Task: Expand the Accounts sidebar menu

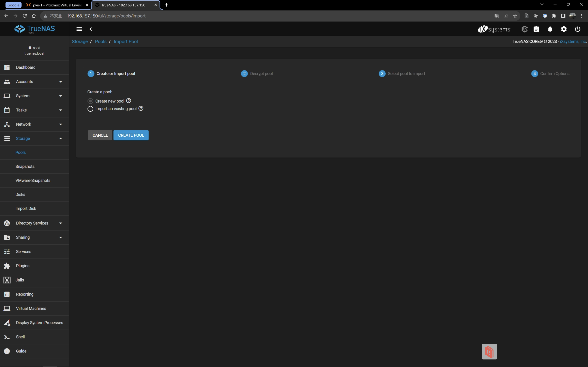Action: click(x=34, y=82)
